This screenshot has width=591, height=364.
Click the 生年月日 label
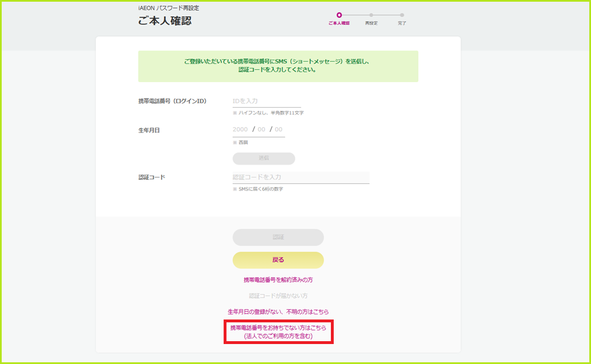tap(149, 131)
